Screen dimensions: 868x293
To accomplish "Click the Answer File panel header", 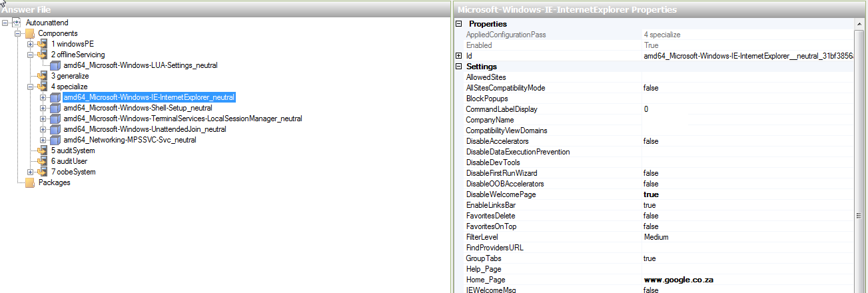I will 225,9.
